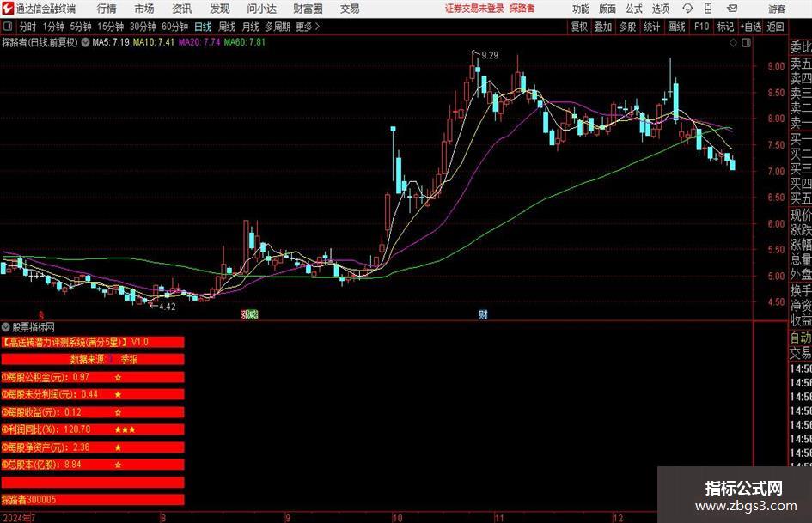
Task: Click the MA5: 7.19 value label
Action: tap(110, 42)
